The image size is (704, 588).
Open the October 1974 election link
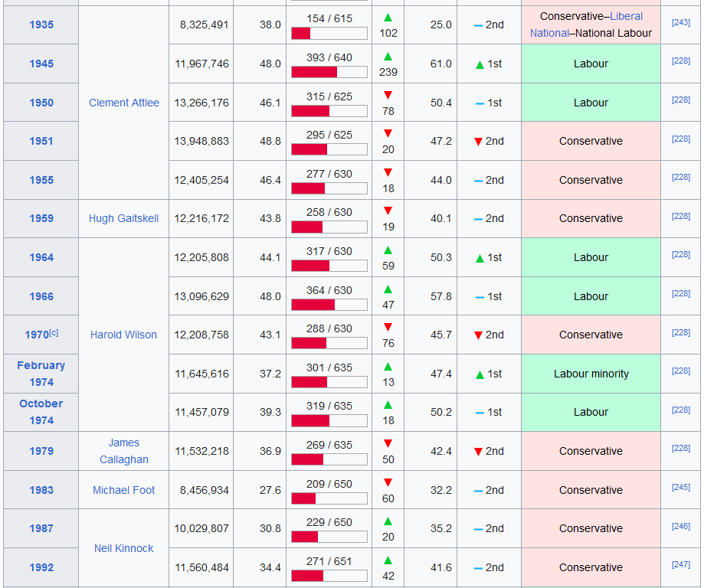[41, 412]
